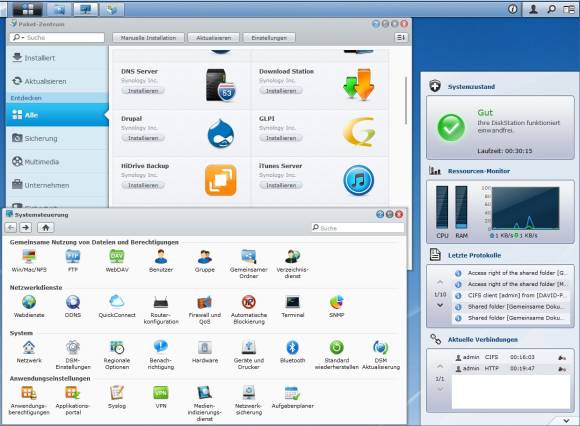Viewport: 580px width, 426px height.
Task: Open the Bluetooth icon
Action: coord(293,347)
